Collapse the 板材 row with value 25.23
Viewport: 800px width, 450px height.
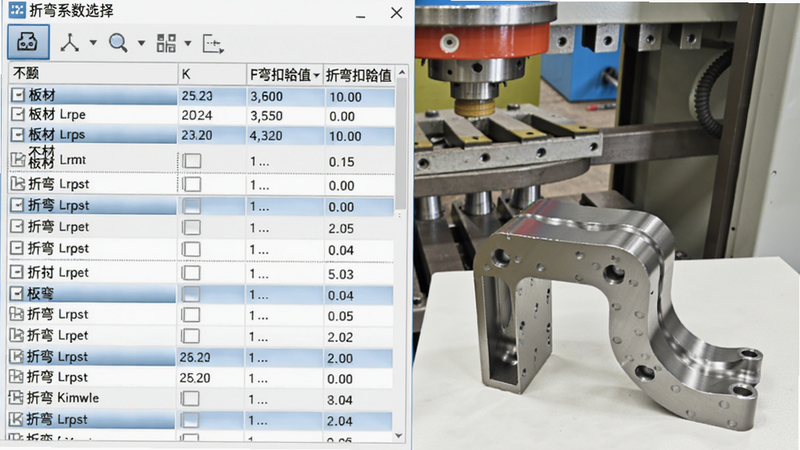point(18,95)
